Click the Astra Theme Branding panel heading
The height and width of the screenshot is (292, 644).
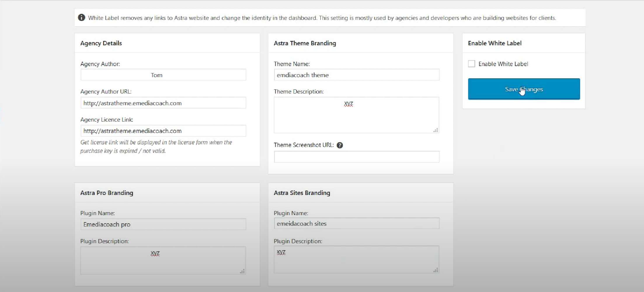305,43
